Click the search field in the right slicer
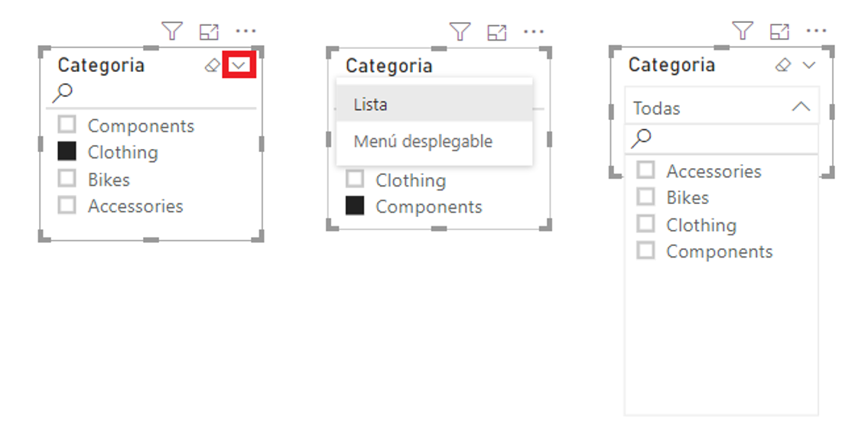 (x=727, y=138)
